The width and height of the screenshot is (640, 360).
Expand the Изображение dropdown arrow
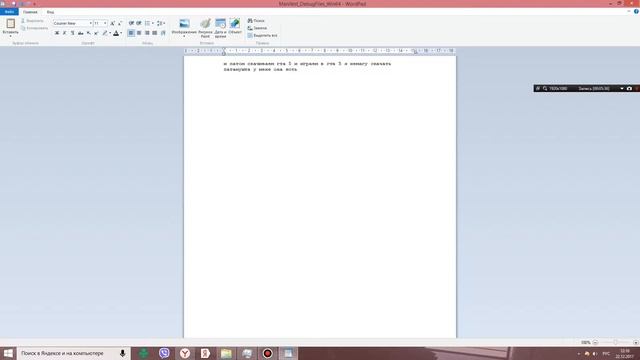click(184, 36)
